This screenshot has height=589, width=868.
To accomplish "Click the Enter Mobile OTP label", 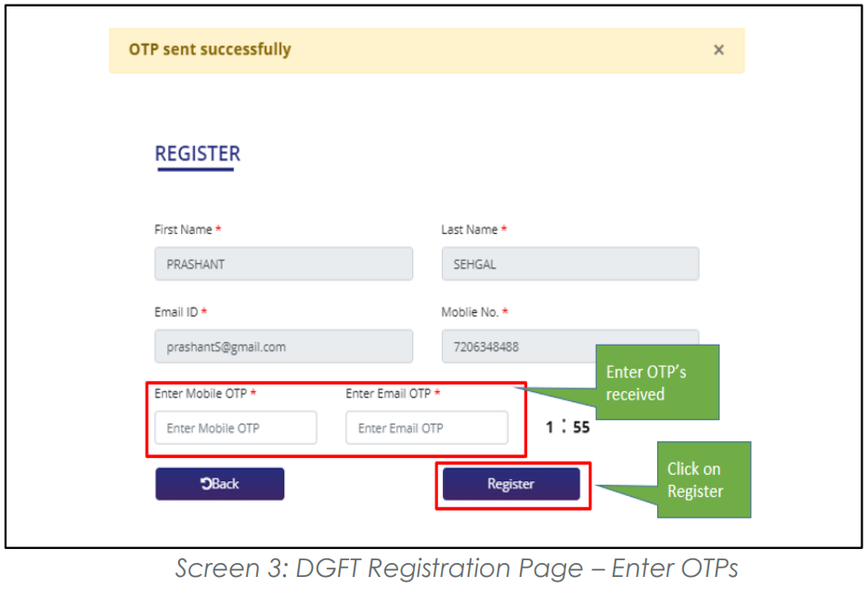I will click(x=201, y=393).
